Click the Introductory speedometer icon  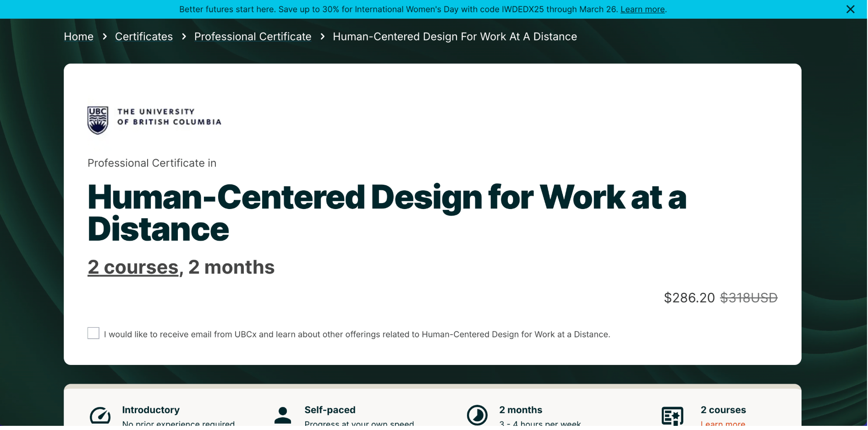(100, 416)
